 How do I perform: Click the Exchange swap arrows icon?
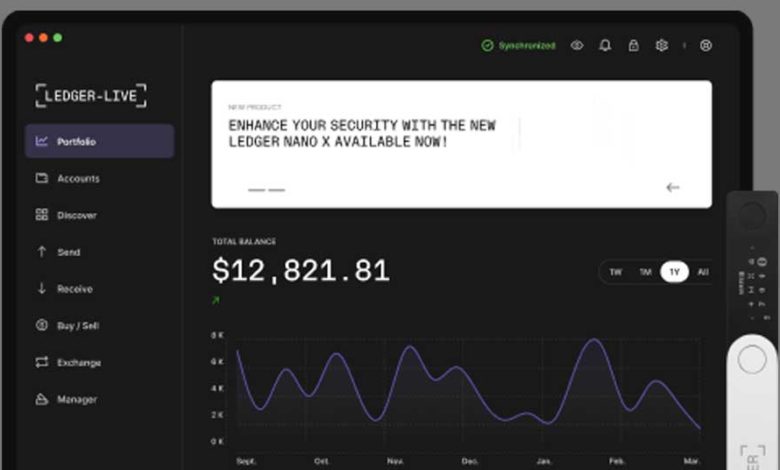click(x=42, y=362)
